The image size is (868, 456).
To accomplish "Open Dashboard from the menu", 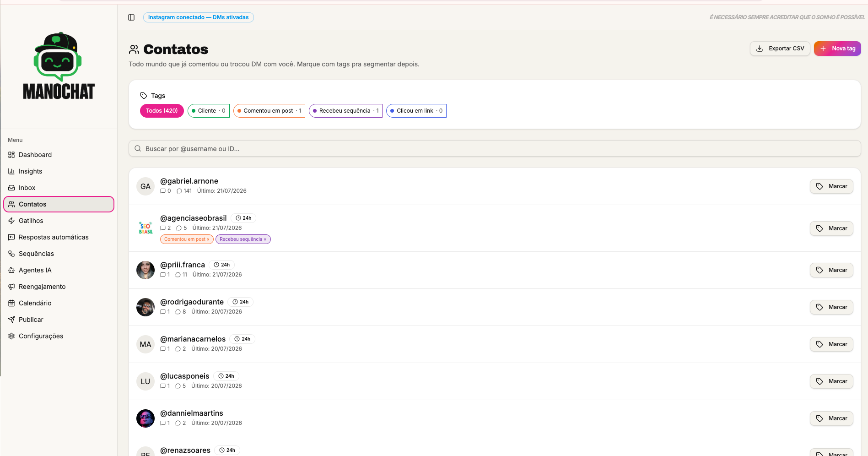I will (59, 155).
